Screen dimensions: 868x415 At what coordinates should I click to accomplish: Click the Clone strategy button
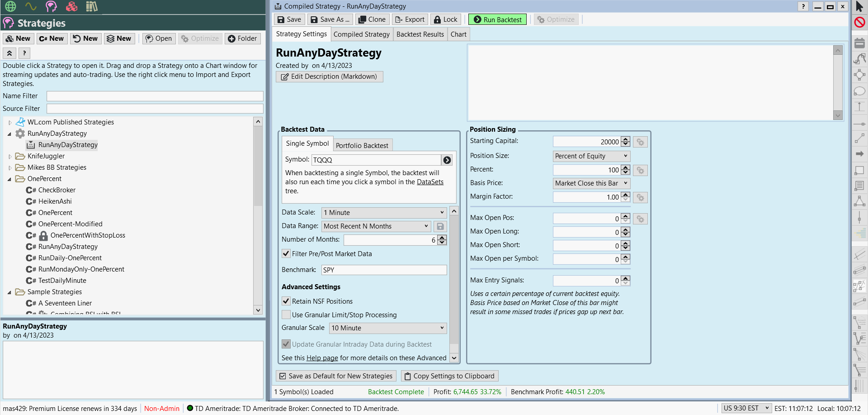point(372,19)
